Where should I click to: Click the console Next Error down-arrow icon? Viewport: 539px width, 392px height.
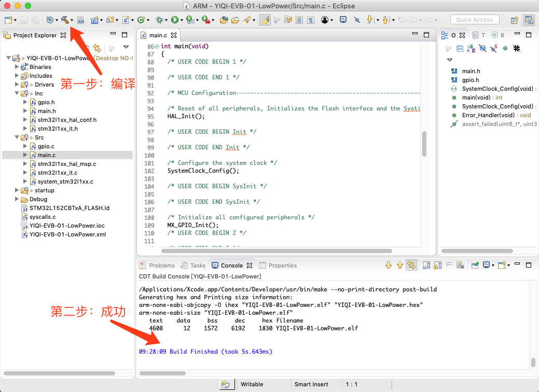389,265
